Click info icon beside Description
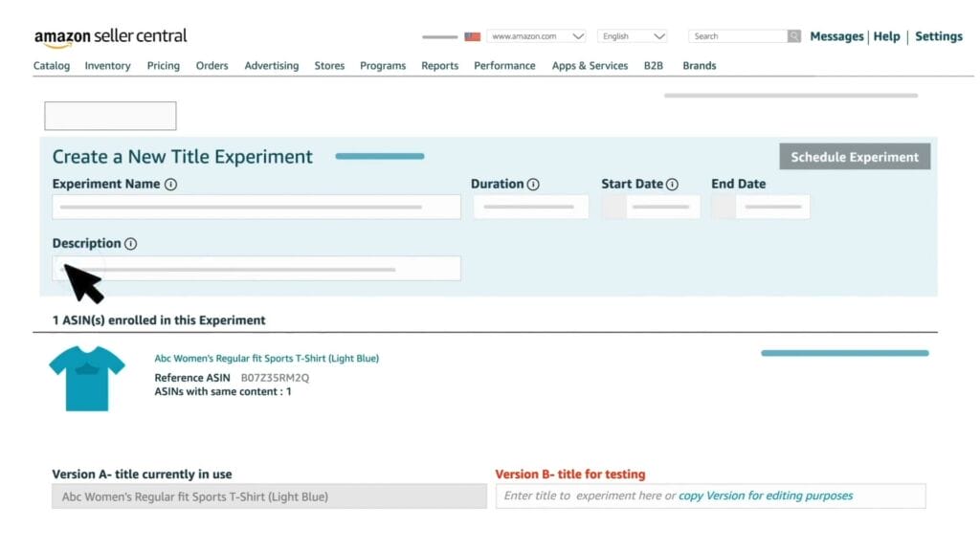The height and width of the screenshot is (551, 980). tap(130, 244)
